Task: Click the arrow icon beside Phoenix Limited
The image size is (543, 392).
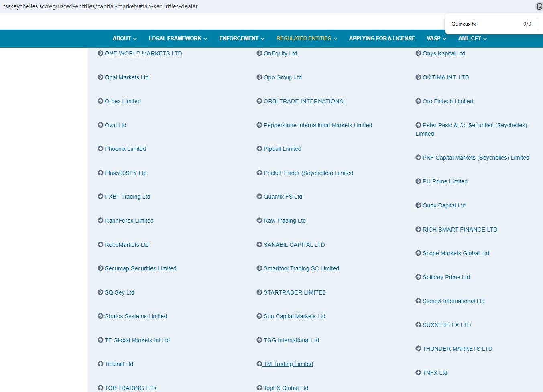Action: [x=100, y=148]
